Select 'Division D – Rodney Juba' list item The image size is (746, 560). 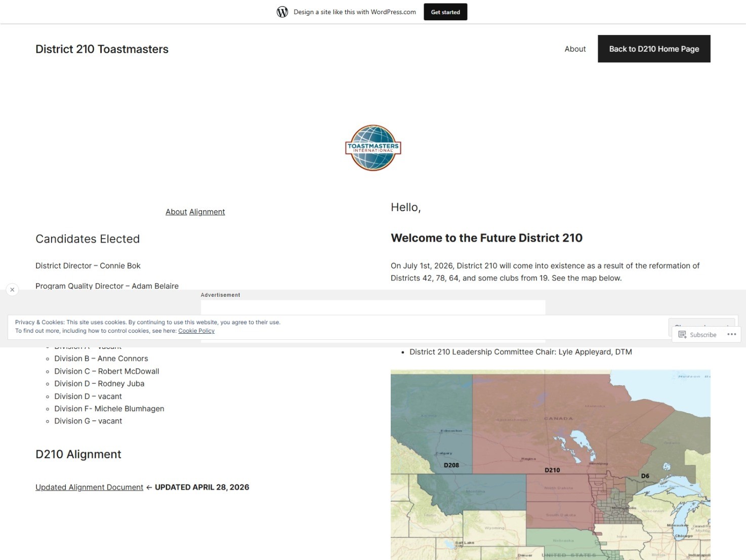[x=99, y=384]
